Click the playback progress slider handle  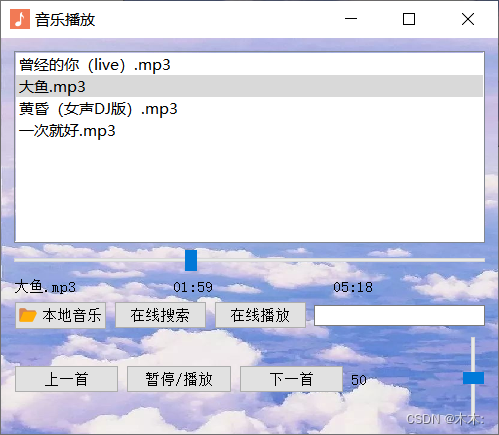coord(191,260)
